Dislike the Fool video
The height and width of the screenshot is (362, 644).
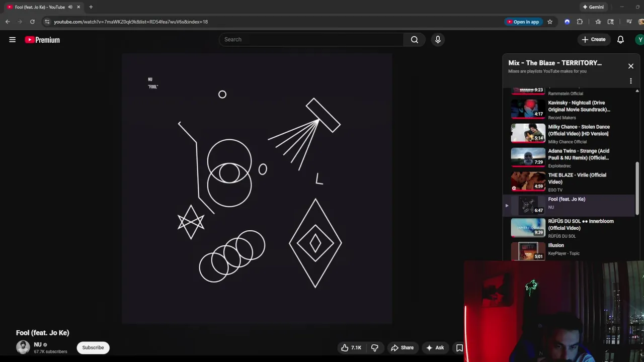375,347
